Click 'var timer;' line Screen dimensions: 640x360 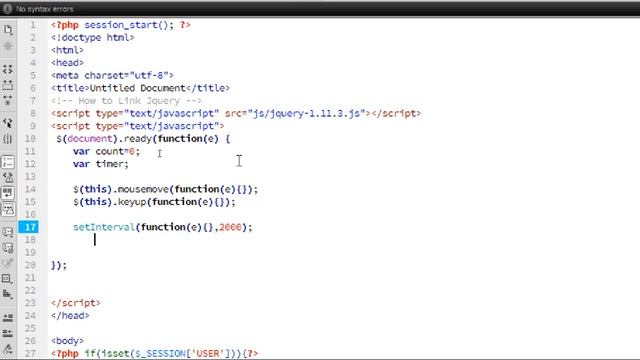[x=101, y=164]
